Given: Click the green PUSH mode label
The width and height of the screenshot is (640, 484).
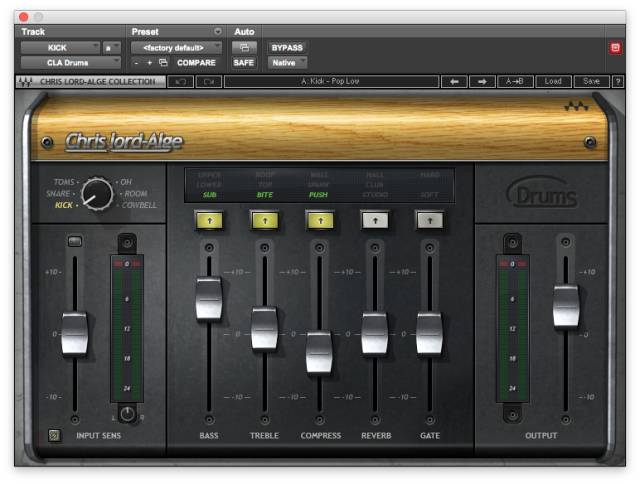Looking at the screenshot, I should tap(318, 195).
